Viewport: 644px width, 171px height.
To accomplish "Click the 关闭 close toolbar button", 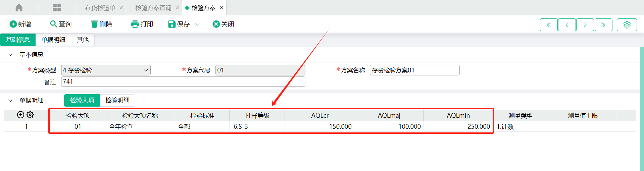I will 224,24.
